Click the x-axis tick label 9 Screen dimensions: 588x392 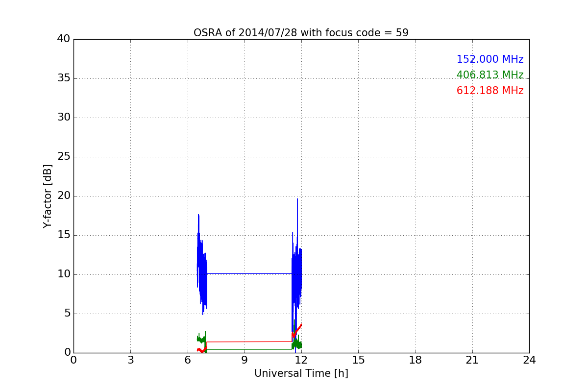pos(244,360)
